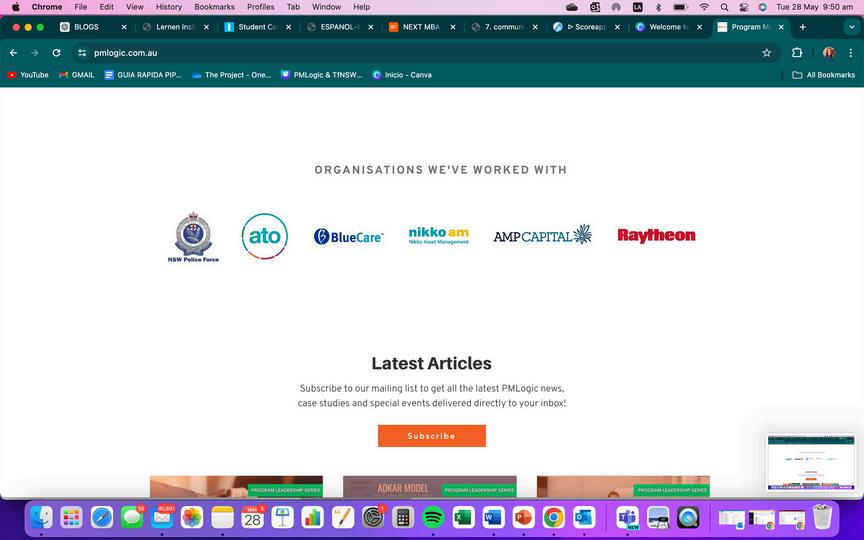This screenshot has height=540, width=864.
Task: Open the Inicio - Canva bookmark
Action: [402, 75]
